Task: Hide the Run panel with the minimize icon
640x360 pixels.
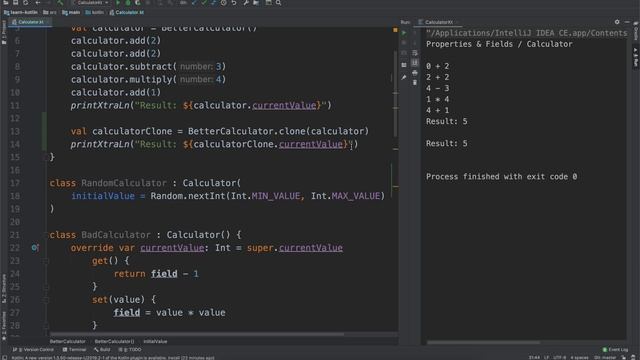Action: click(627, 22)
